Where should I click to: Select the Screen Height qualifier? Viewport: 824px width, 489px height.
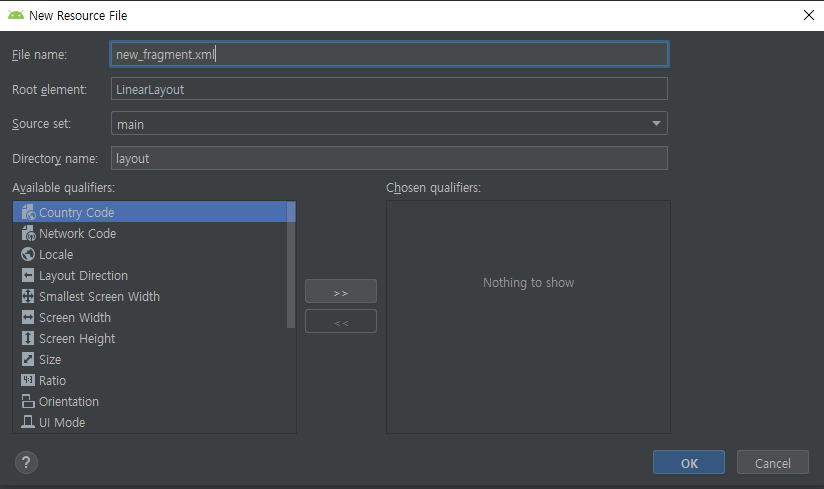[x=77, y=339]
